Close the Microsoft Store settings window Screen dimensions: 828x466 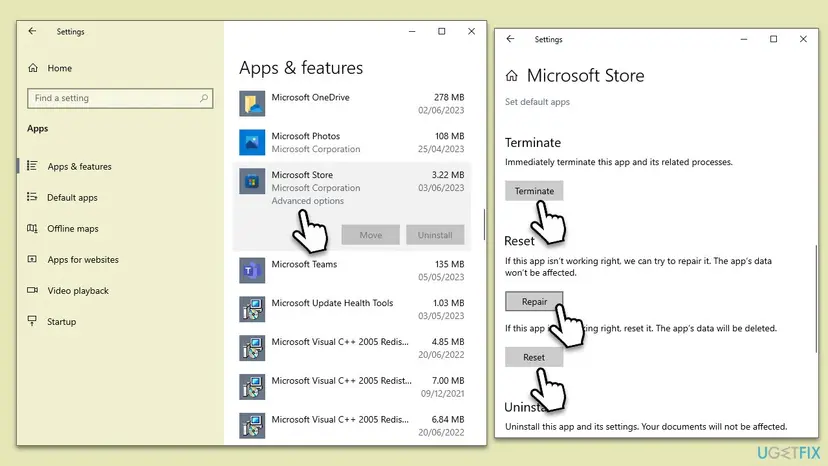[803, 39]
